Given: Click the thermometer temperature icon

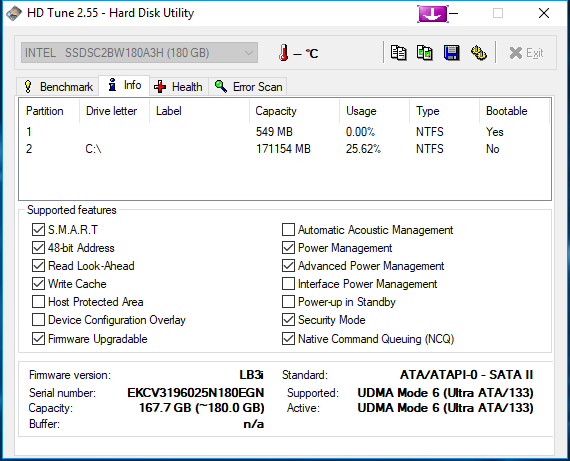Looking at the screenshot, I should (284, 53).
